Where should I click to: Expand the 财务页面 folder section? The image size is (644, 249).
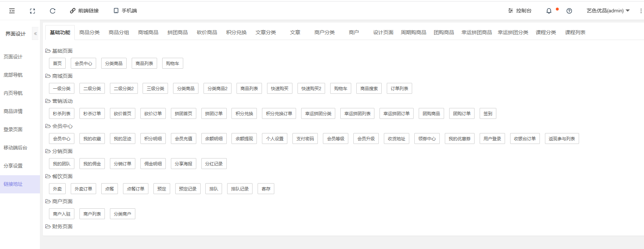[48, 226]
